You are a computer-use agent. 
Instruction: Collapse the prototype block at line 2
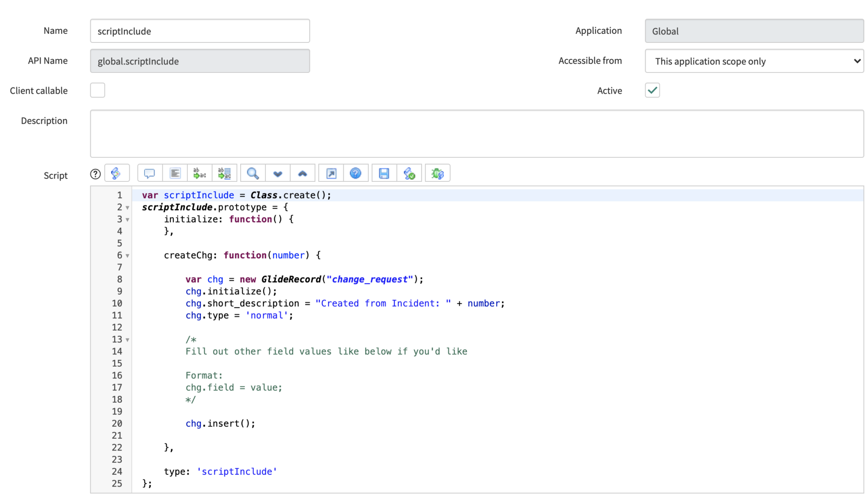[128, 208]
